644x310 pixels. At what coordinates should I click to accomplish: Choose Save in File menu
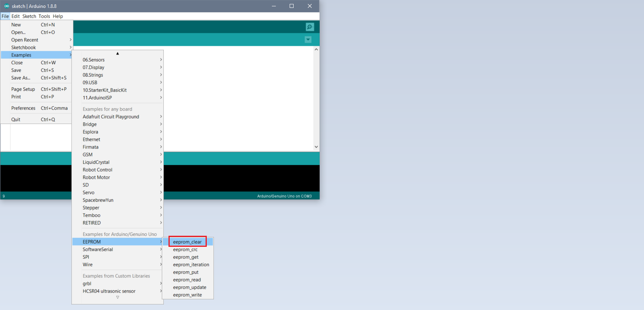pos(37,70)
